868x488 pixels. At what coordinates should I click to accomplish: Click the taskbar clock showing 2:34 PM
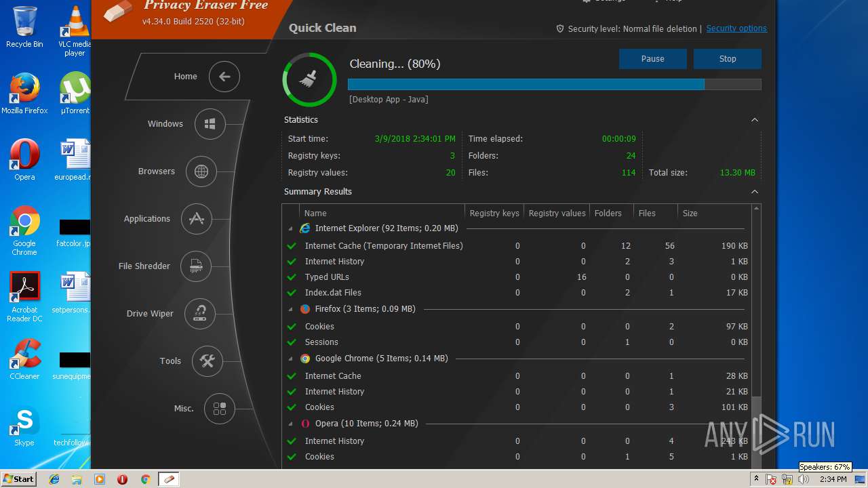point(833,479)
